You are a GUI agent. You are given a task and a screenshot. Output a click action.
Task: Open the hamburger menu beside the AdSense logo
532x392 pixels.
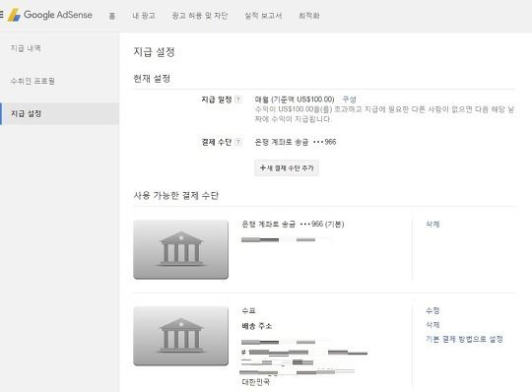tap(1, 15)
